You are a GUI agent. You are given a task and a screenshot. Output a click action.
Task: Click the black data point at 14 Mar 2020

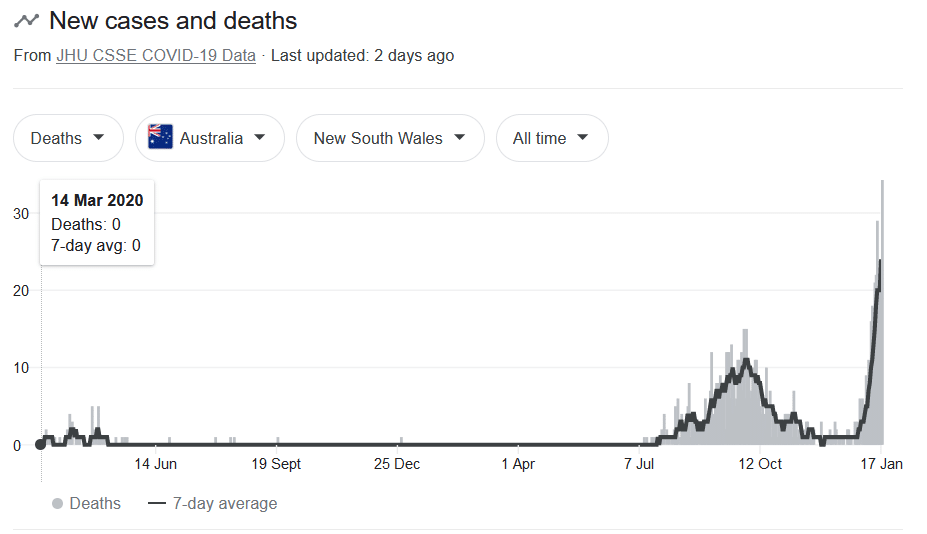click(x=40, y=444)
